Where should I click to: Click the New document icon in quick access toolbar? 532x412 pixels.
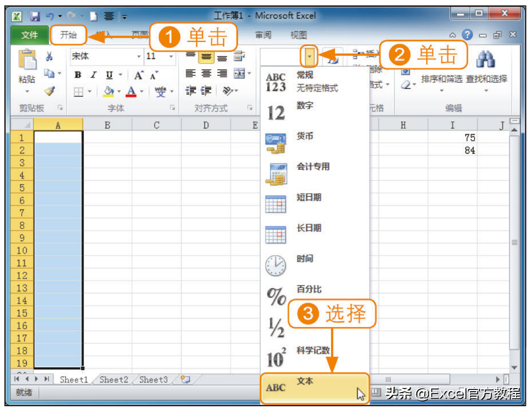pyautogui.click(x=94, y=16)
